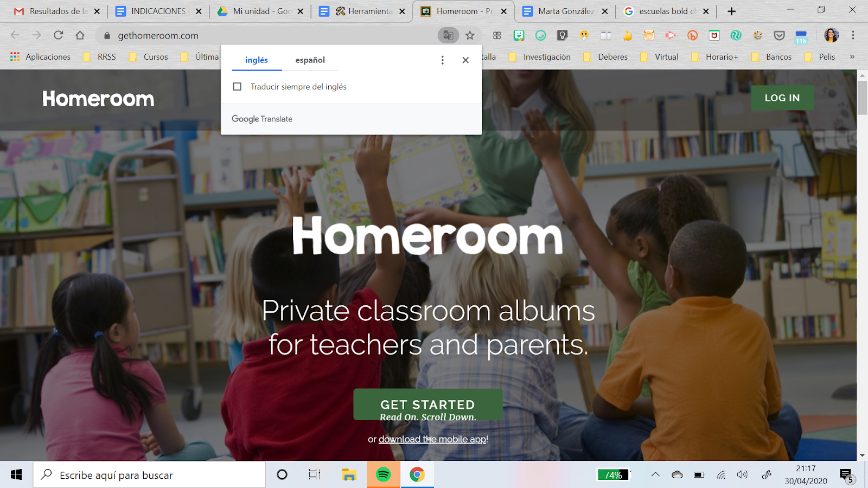
Task: Open the 'RRSS' bookmark folder
Action: [x=100, y=56]
